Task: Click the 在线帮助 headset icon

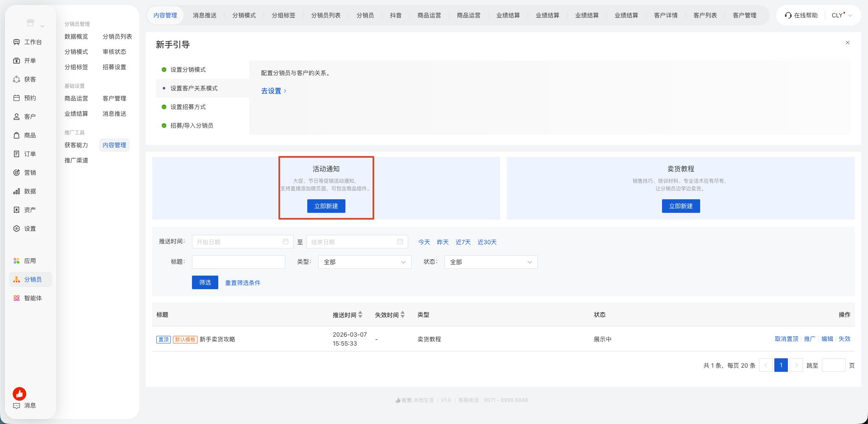Action: (788, 15)
